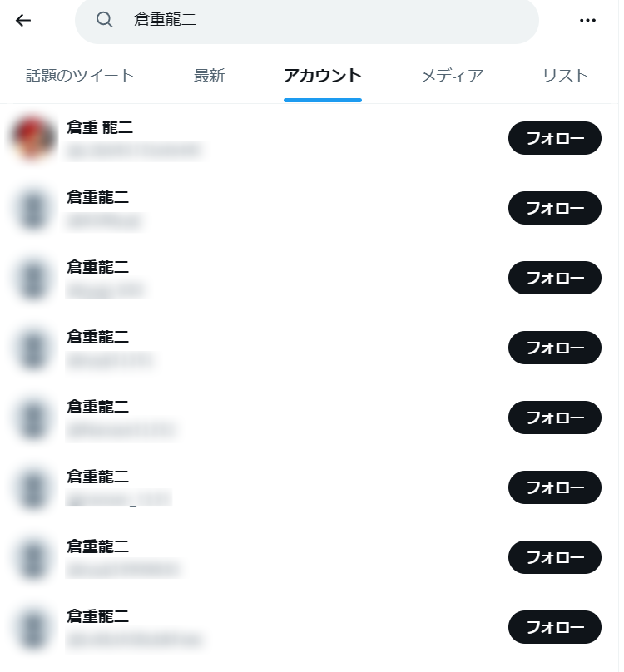Screen dimensions: 624x672
Task: Go back using the left arrow icon
Action: coord(23,20)
